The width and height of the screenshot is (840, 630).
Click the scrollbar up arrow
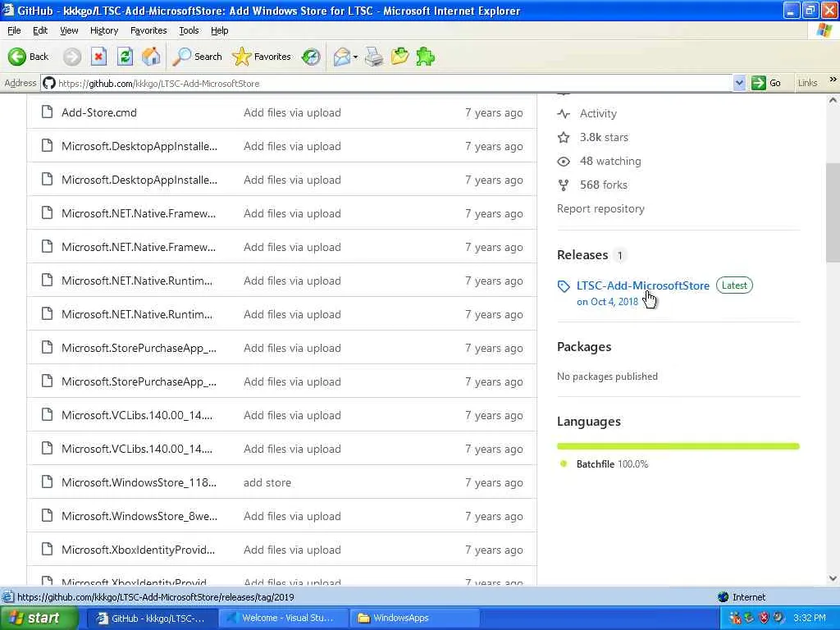(833, 100)
